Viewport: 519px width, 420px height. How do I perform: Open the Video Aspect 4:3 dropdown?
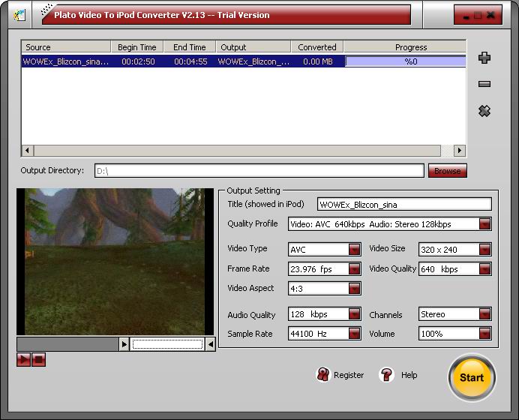tap(354, 289)
